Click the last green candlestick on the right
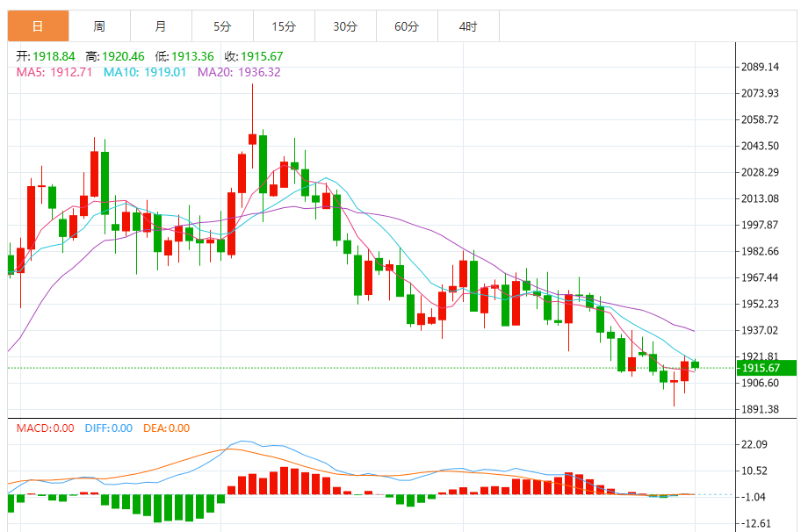 pos(696,364)
